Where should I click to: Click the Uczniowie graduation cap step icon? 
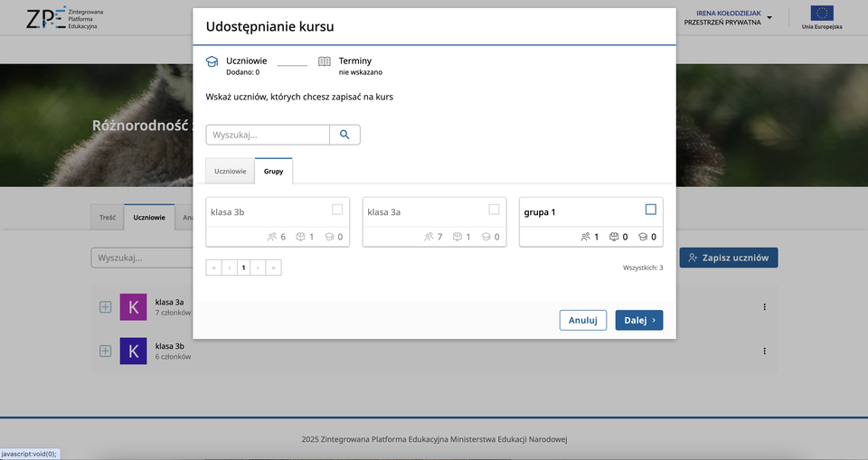point(212,61)
